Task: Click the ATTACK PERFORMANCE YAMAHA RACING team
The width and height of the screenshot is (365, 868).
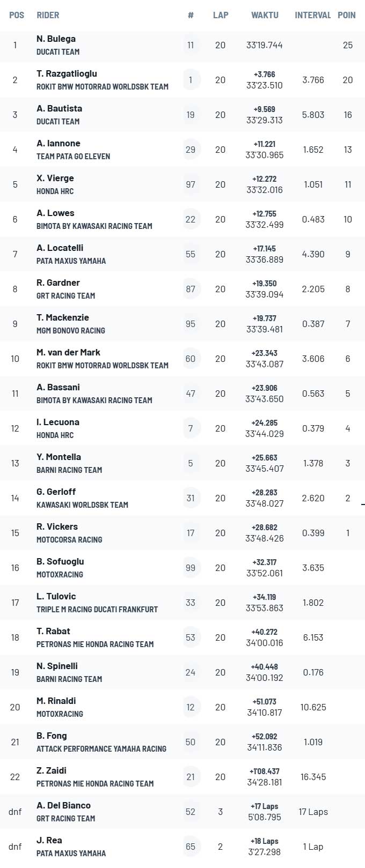Action: click(101, 748)
